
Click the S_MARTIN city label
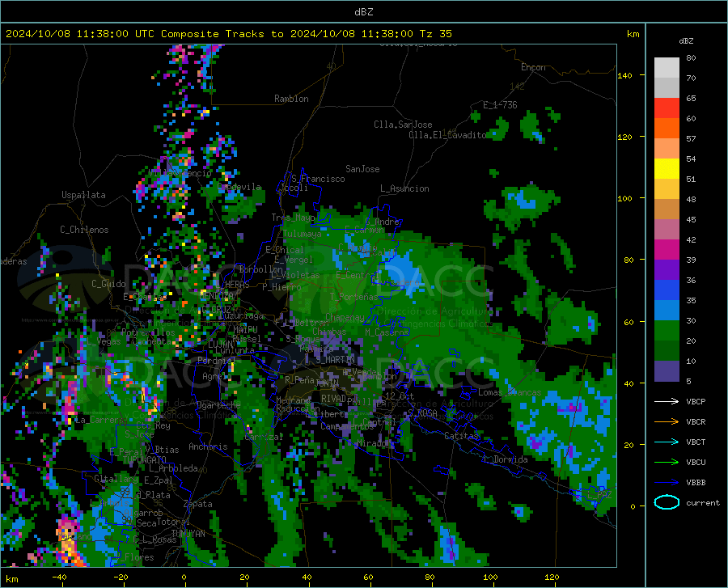tap(335, 359)
